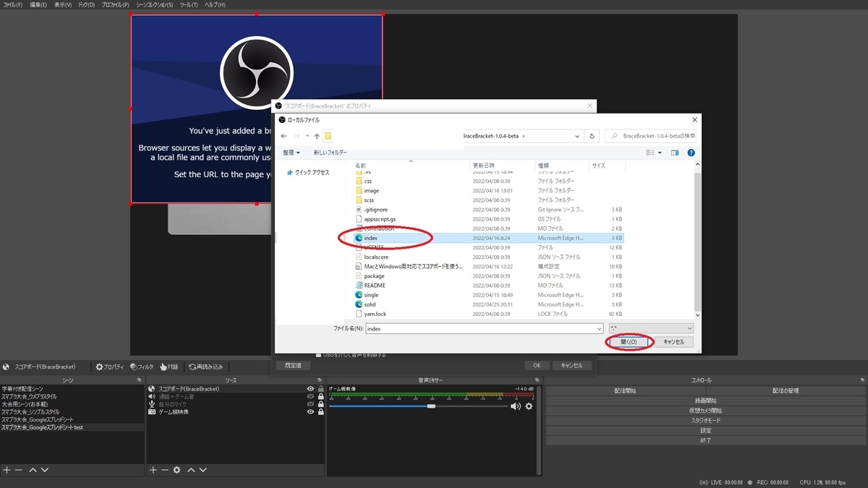Open file dialog help icon

point(691,153)
